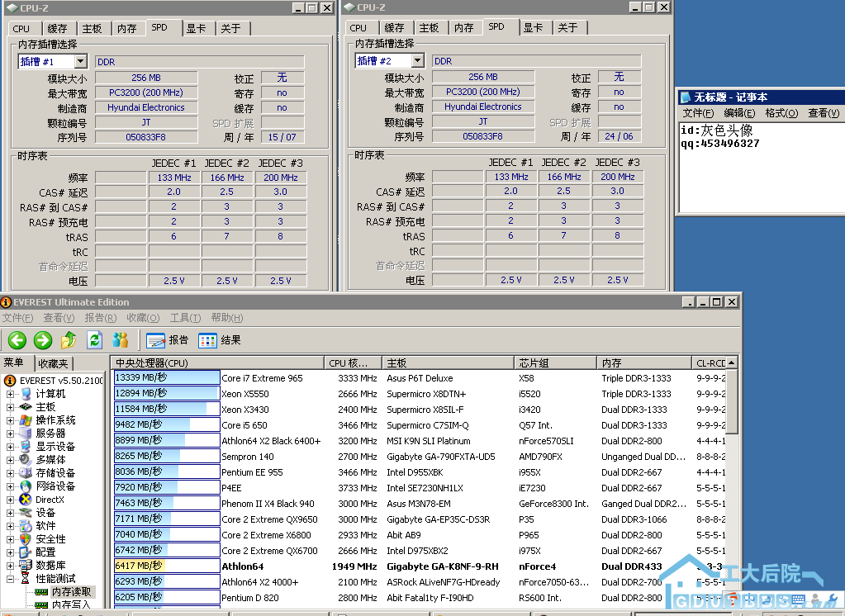This screenshot has height=616, width=845.
Task: Switch to CPU tab in left CPU-Z window
Action: 21,29
